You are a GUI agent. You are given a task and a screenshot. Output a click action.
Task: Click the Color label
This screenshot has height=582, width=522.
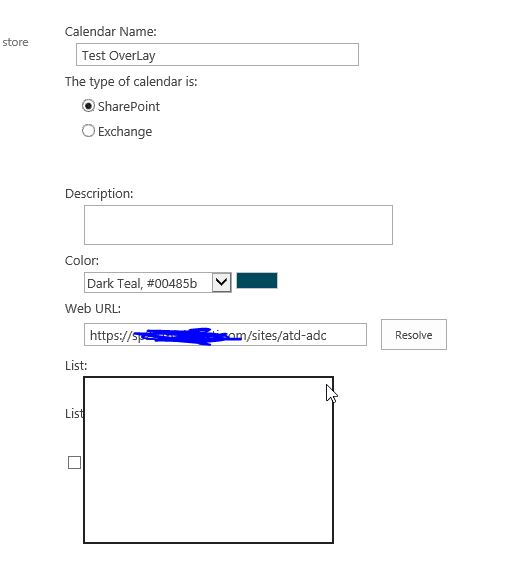[x=82, y=261]
